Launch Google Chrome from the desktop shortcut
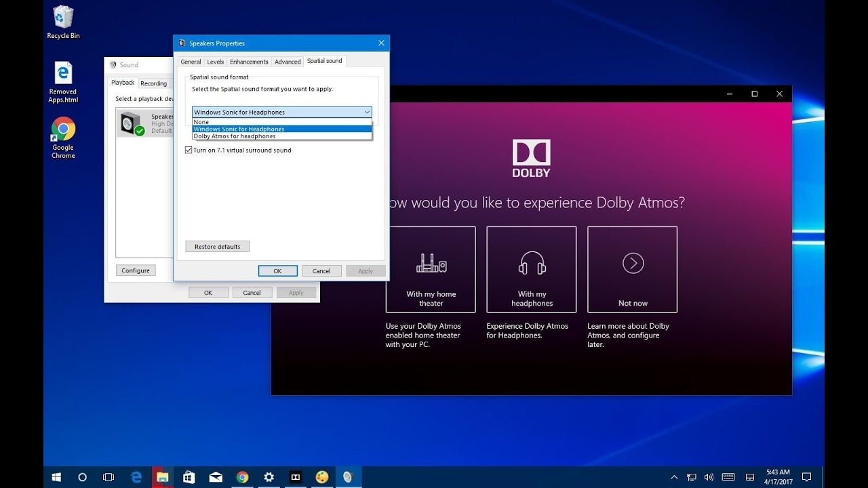 [x=63, y=138]
